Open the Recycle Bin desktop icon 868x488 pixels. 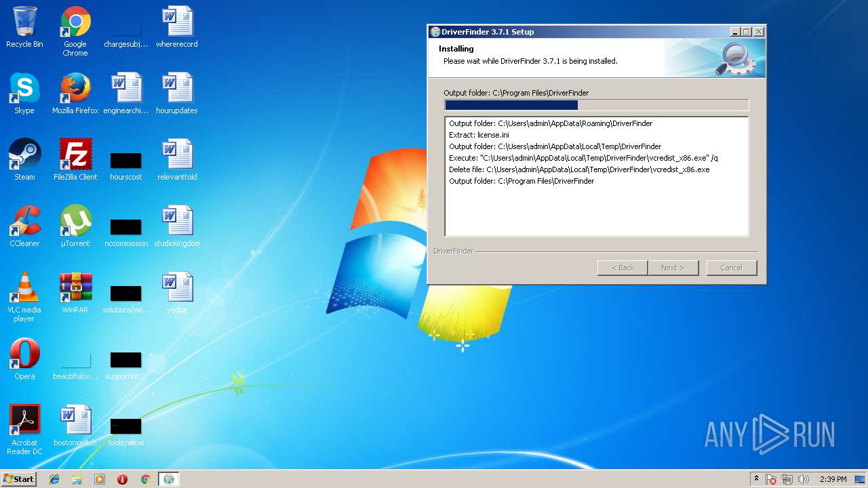click(x=24, y=27)
